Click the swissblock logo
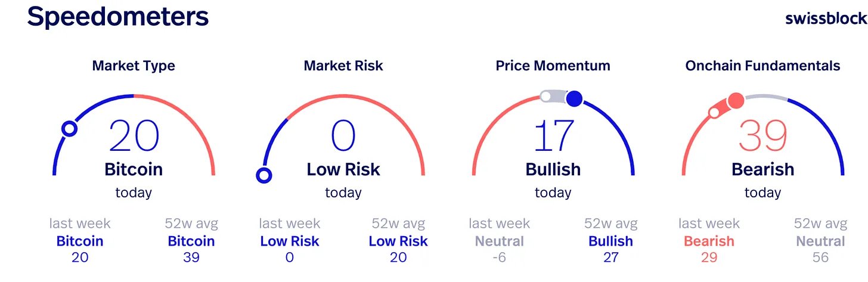 (826, 18)
